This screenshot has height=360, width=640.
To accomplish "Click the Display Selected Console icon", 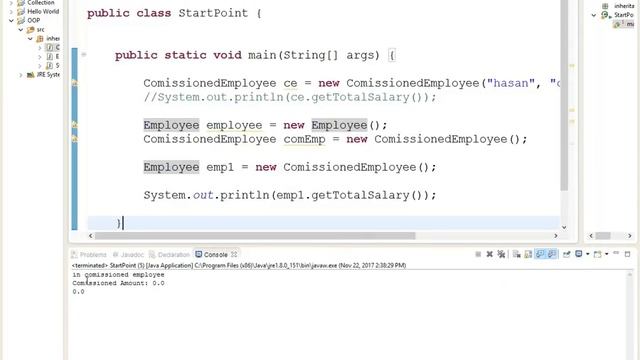I will tap(578, 254).
